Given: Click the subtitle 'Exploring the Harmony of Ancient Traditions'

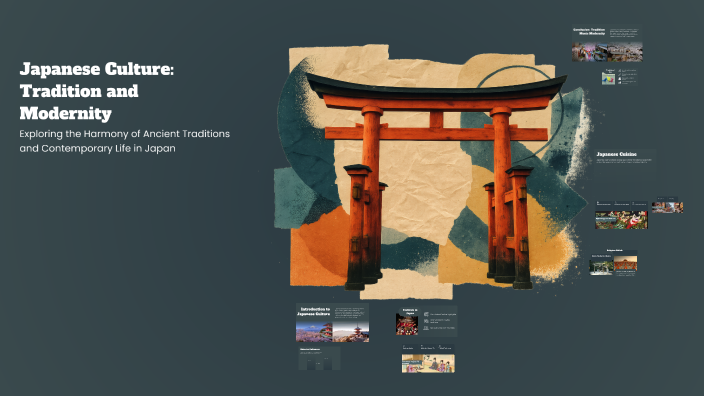Looking at the screenshot, I should point(124,134).
